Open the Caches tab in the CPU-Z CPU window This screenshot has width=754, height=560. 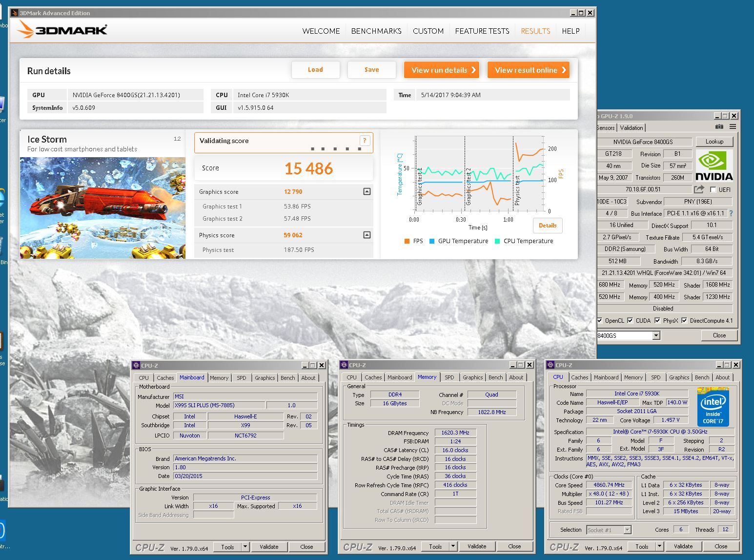579,377
